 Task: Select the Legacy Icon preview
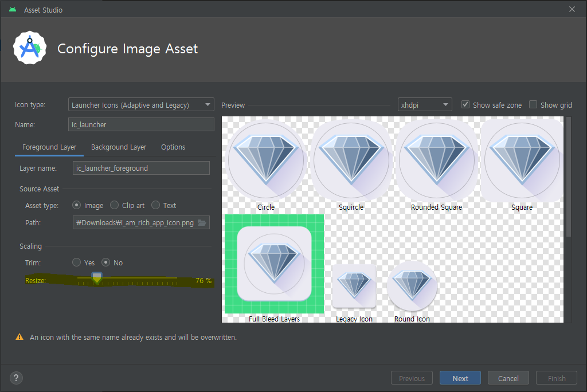[x=354, y=286]
